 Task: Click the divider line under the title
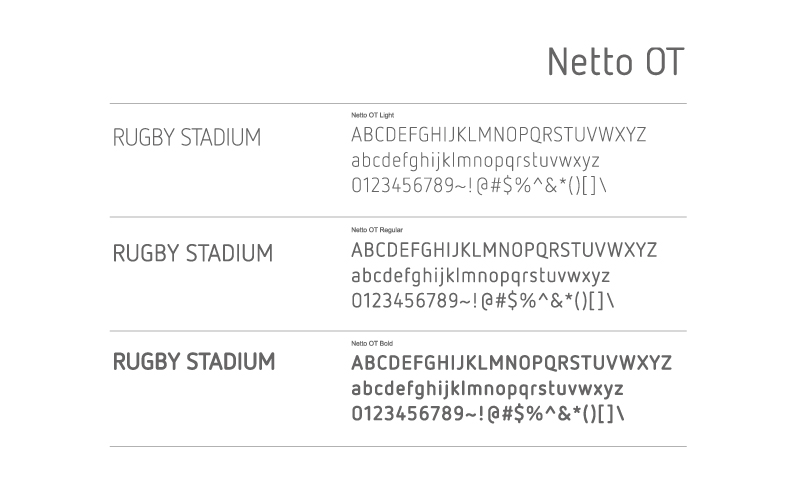coord(398,104)
